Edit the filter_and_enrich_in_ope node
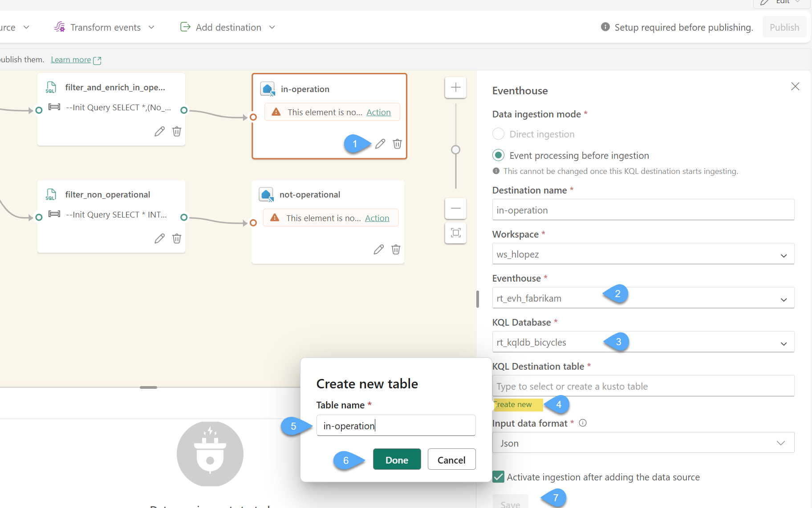Image resolution: width=812 pixels, height=508 pixels. point(159,132)
